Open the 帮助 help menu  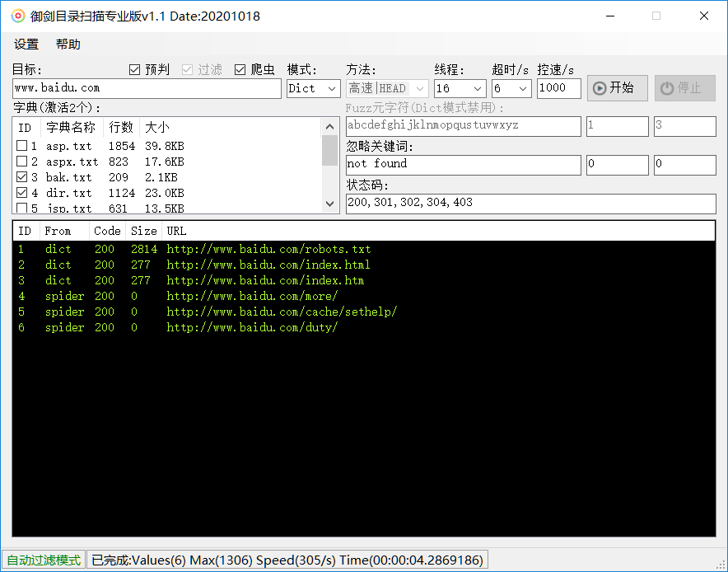(x=68, y=45)
